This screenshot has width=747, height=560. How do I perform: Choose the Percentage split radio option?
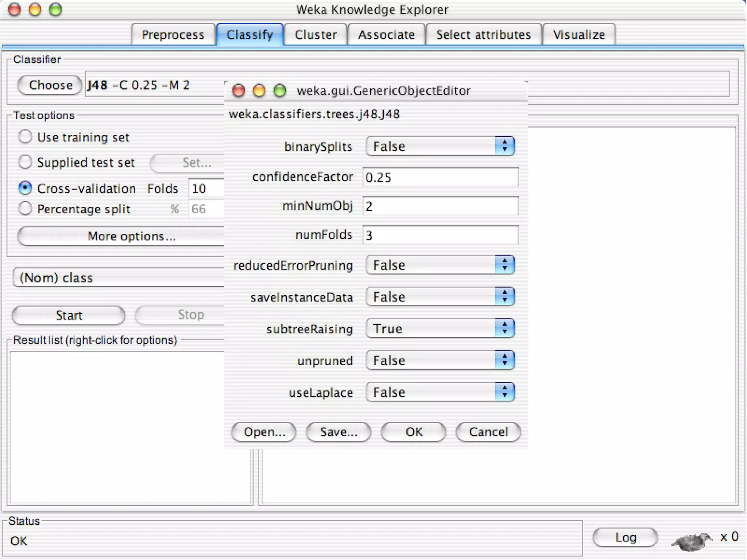(25, 209)
